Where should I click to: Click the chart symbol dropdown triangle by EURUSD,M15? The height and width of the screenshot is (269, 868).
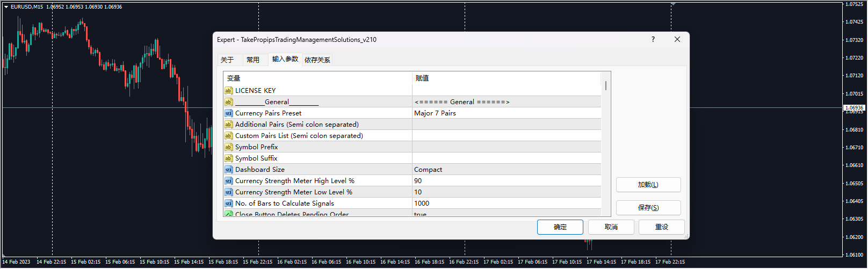(x=6, y=7)
